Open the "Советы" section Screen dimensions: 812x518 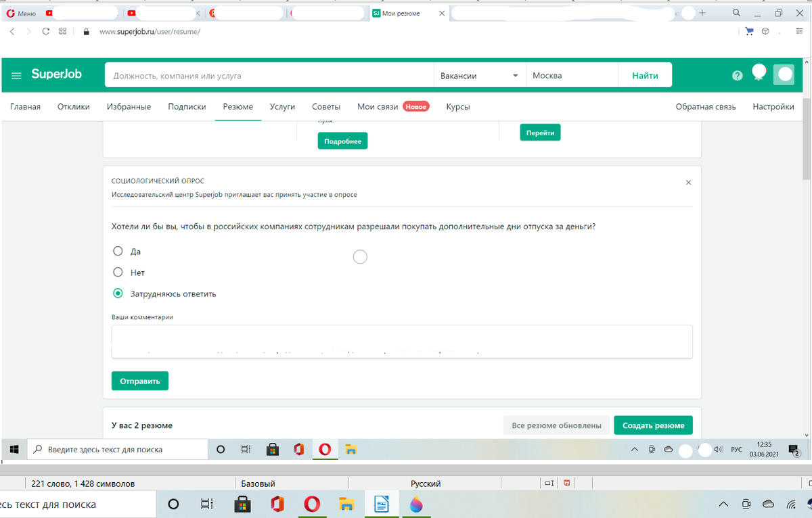pyautogui.click(x=326, y=107)
